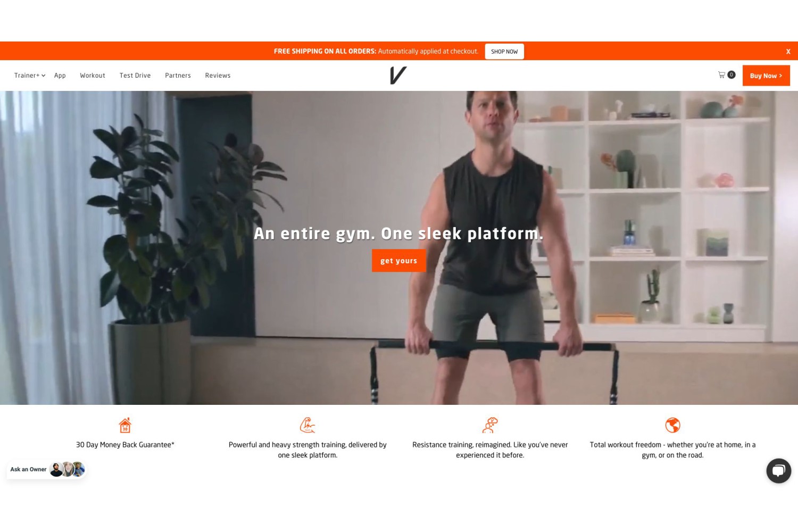Click the globe workout freedom icon
The width and height of the screenshot is (798, 532).
pos(672,425)
